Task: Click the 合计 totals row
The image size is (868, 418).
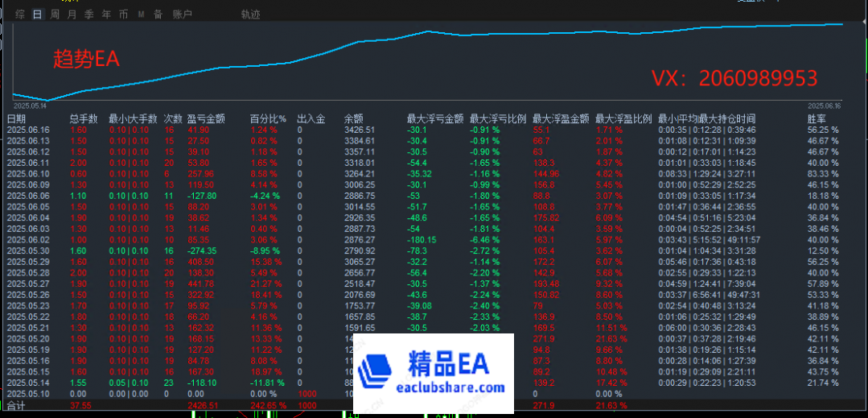Action: 16,406
